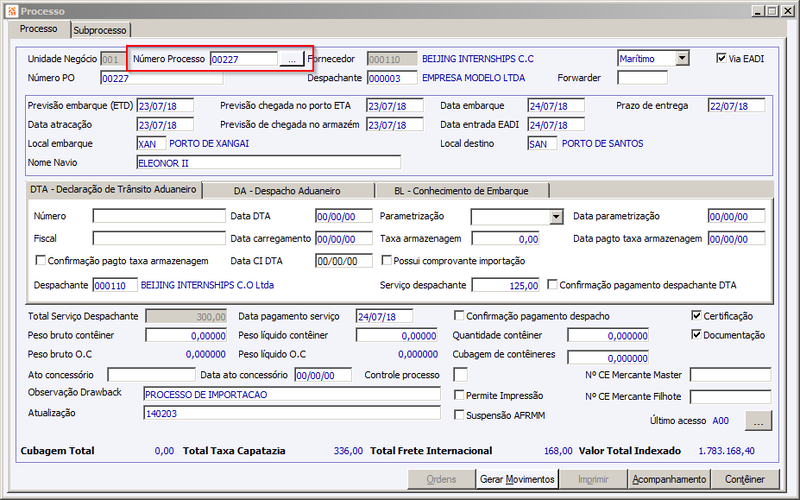Image resolution: width=800 pixels, height=500 pixels.
Task: Click the Peso bruto contêiner field
Action: pyautogui.click(x=186, y=335)
